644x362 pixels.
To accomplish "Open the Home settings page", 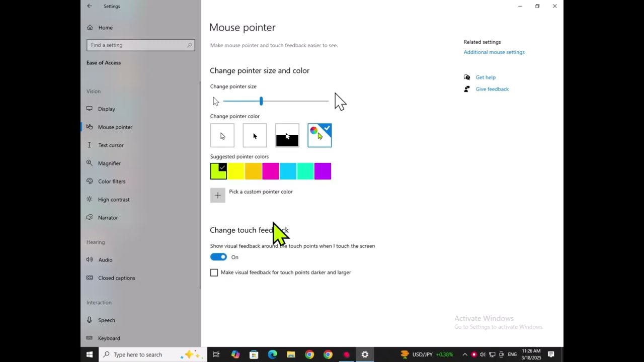I will coord(106,28).
